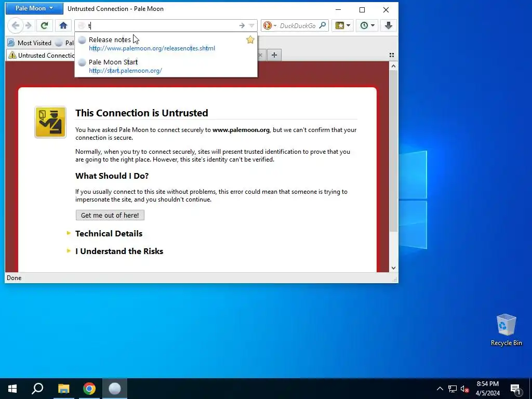Click the start.palemoon.org URL in suggestions
Viewport: 532px width, 399px height.
point(125,71)
